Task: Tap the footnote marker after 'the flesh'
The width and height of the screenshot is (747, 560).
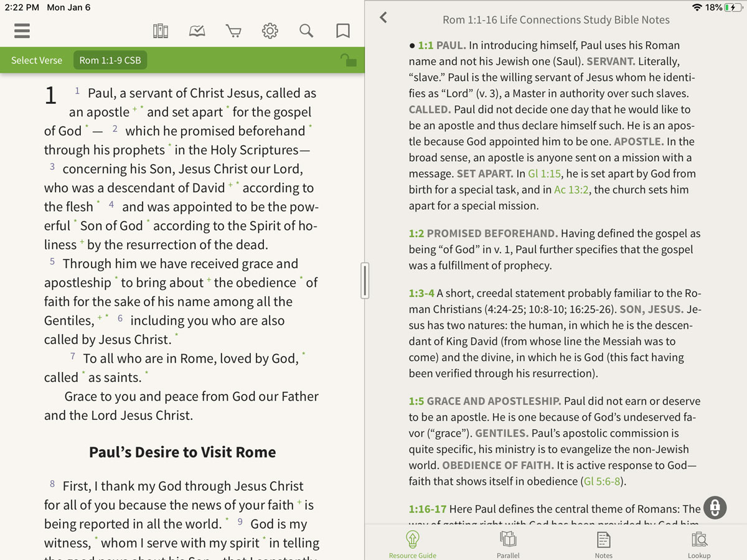Action: [98, 202]
